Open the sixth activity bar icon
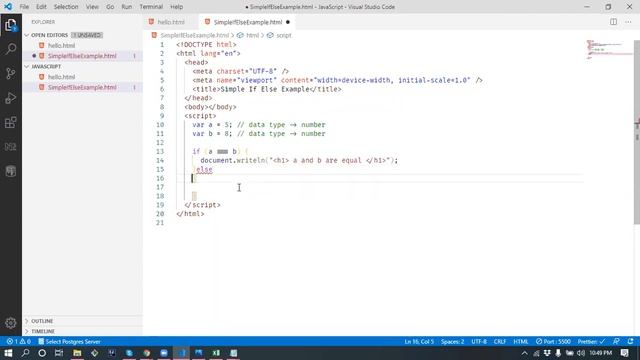Image resolution: width=640 pixels, height=360 pixels. point(11,147)
